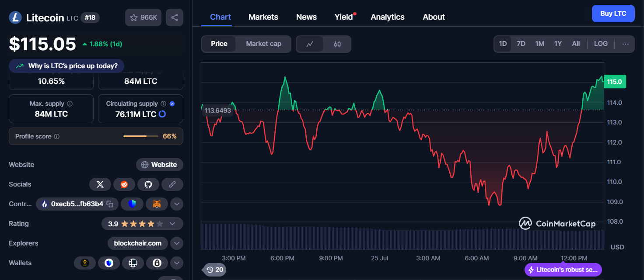Click 'Why is LTC's price up today?'
644x280 pixels.
coord(66,66)
